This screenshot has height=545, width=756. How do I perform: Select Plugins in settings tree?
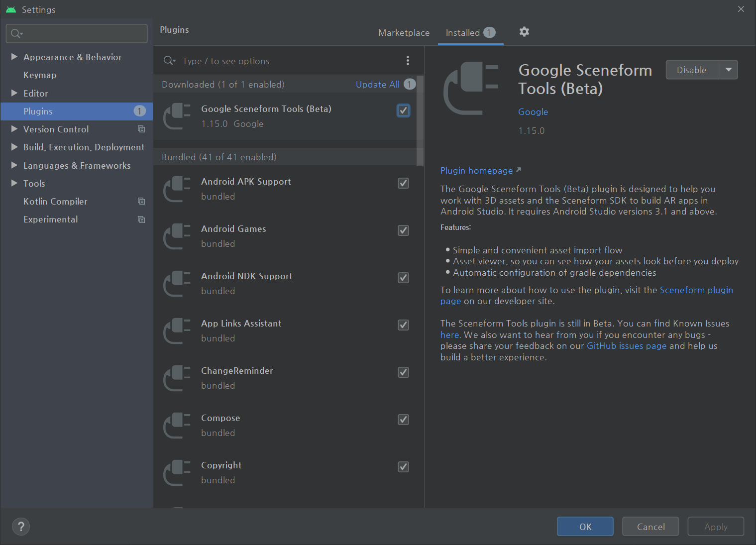pyautogui.click(x=77, y=111)
